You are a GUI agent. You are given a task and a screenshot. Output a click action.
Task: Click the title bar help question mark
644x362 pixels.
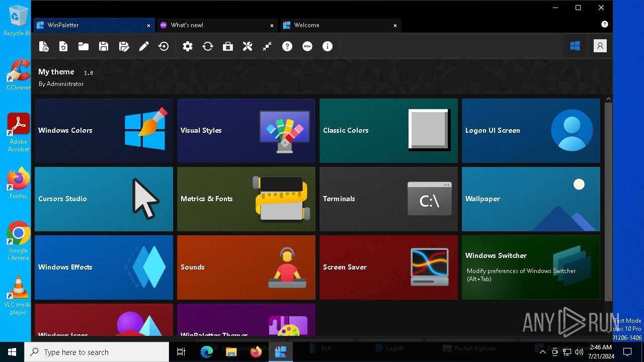pos(605,24)
